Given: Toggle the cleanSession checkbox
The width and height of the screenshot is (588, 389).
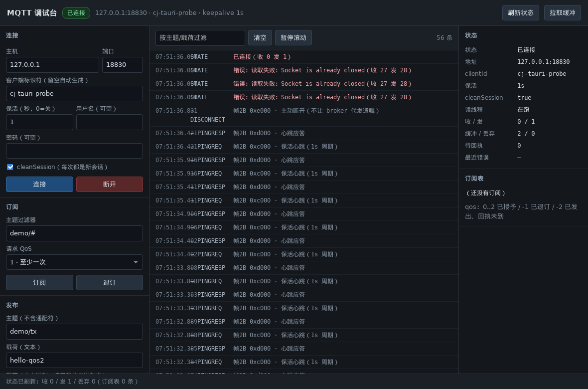Looking at the screenshot, I should (10, 167).
